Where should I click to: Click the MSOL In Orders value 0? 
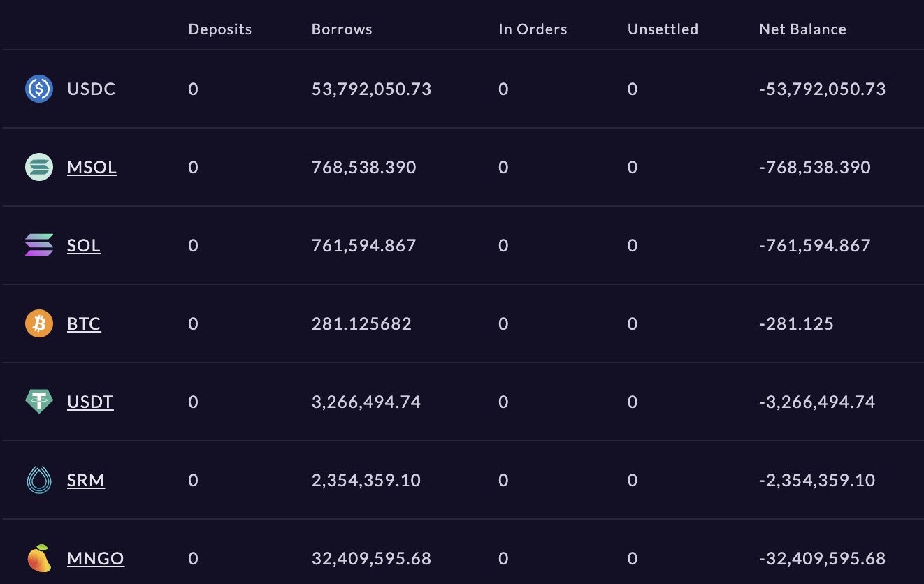pyautogui.click(x=503, y=168)
